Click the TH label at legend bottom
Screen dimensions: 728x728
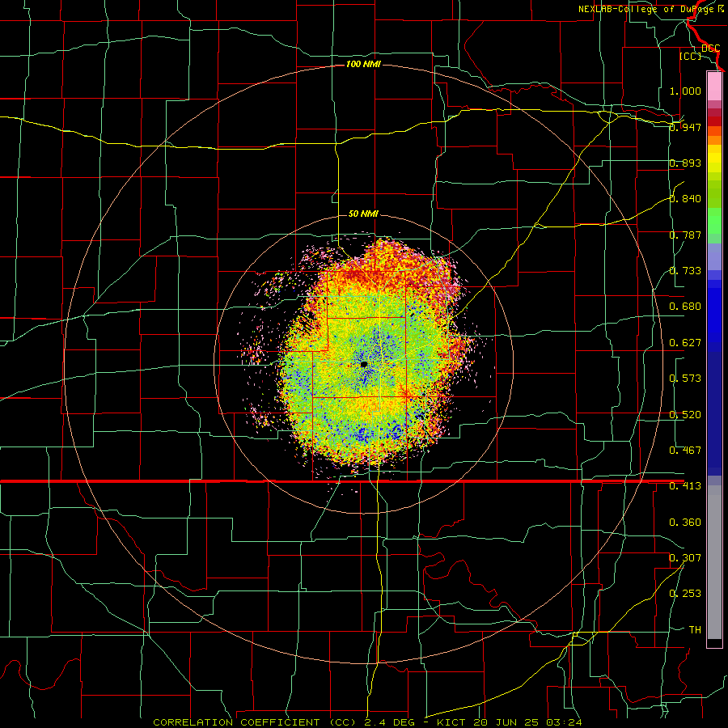point(695,630)
